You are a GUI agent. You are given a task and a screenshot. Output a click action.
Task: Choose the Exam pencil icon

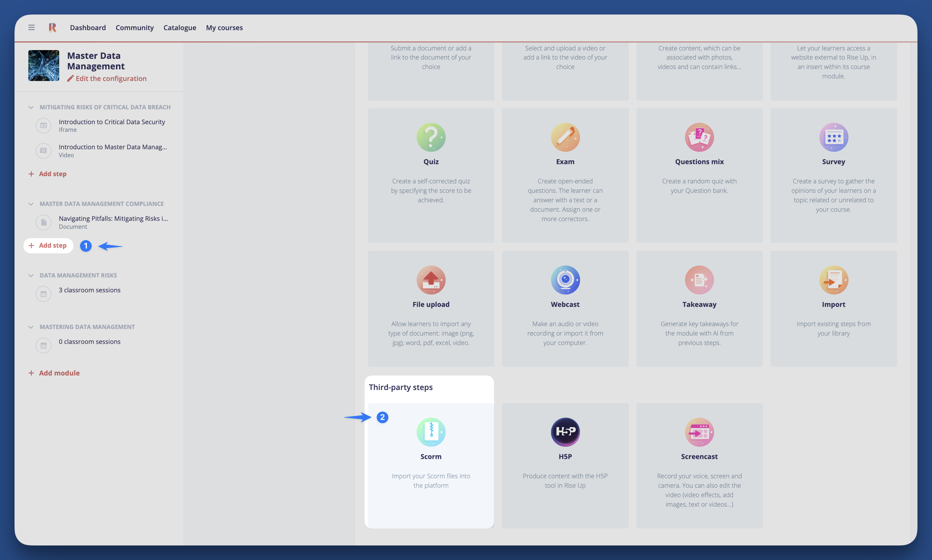pyautogui.click(x=565, y=137)
